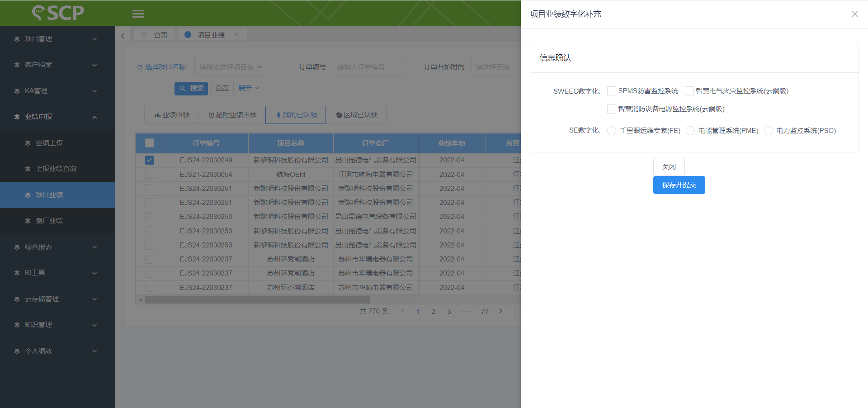This screenshot has width=868, height=408.
Task: Click the 知识管理 stack icon
Action: (17, 325)
